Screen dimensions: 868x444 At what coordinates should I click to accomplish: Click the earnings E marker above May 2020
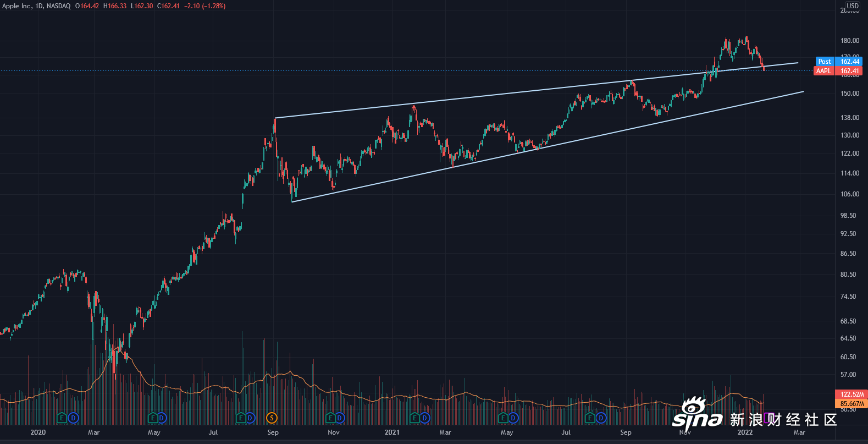tap(153, 418)
